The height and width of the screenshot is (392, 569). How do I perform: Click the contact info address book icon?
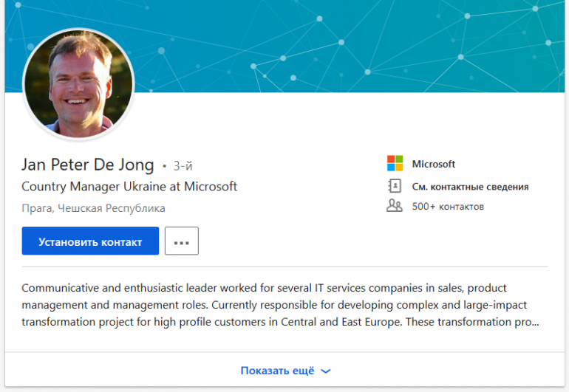pyautogui.click(x=395, y=186)
